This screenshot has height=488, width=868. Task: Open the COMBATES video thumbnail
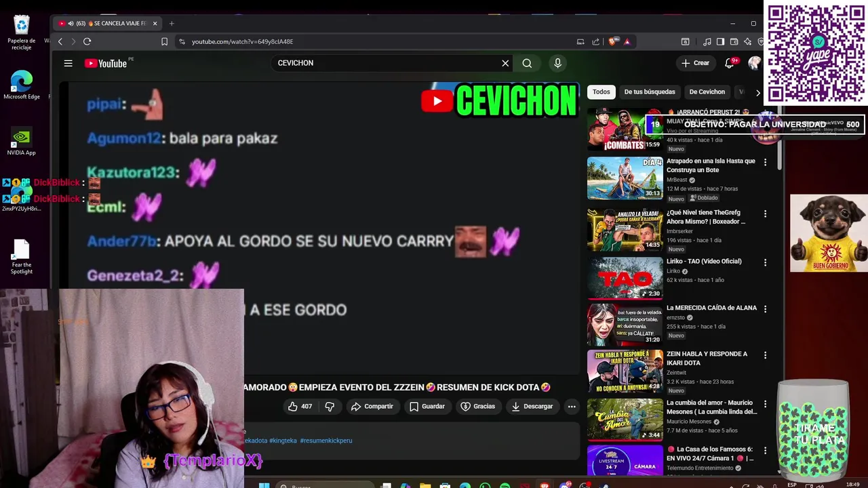click(x=625, y=129)
